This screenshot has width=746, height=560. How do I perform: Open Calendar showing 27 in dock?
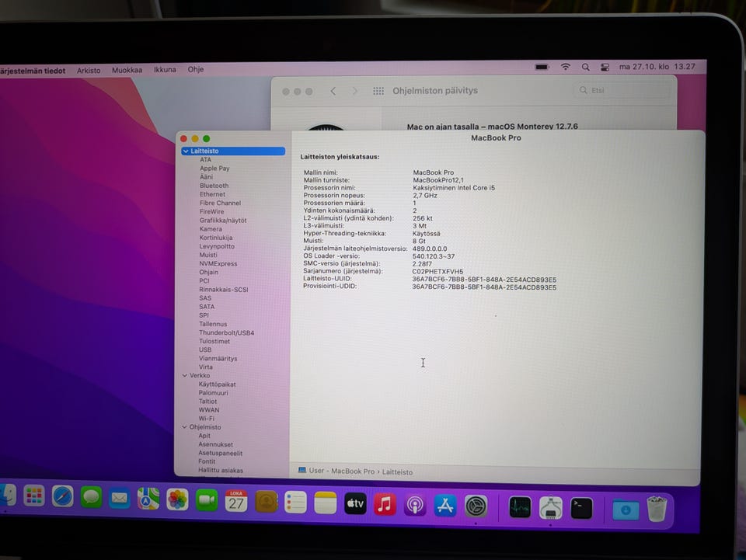coord(236,501)
